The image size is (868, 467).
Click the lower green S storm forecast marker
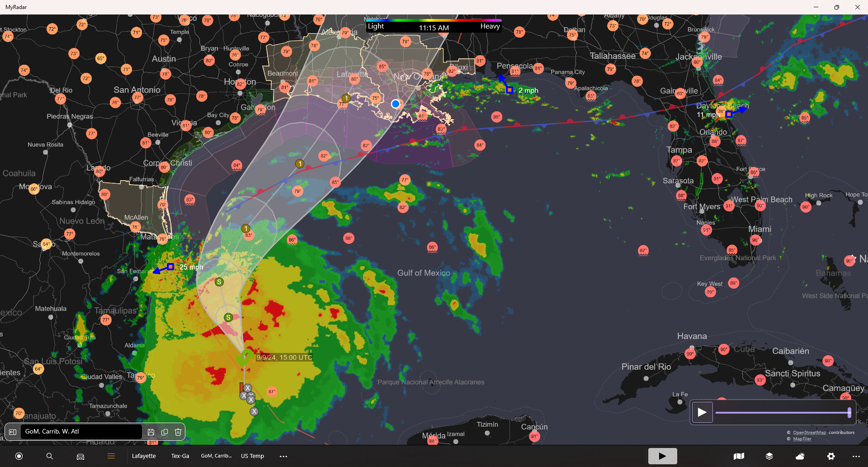[x=228, y=318]
